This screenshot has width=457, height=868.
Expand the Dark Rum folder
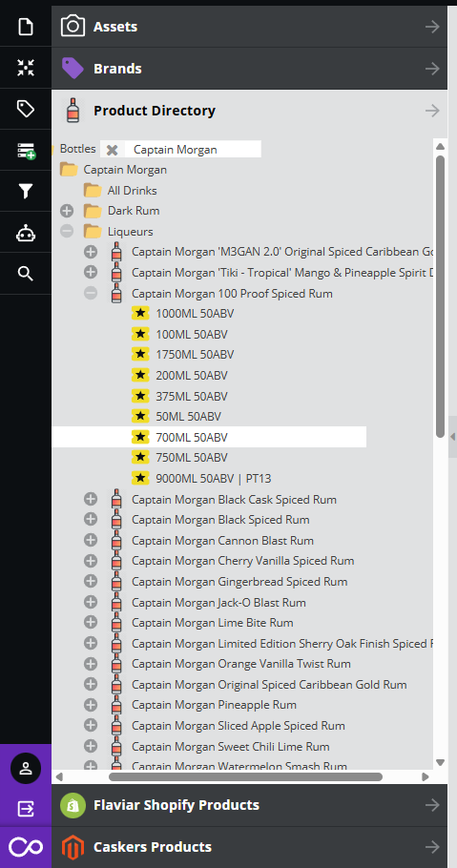(67, 211)
